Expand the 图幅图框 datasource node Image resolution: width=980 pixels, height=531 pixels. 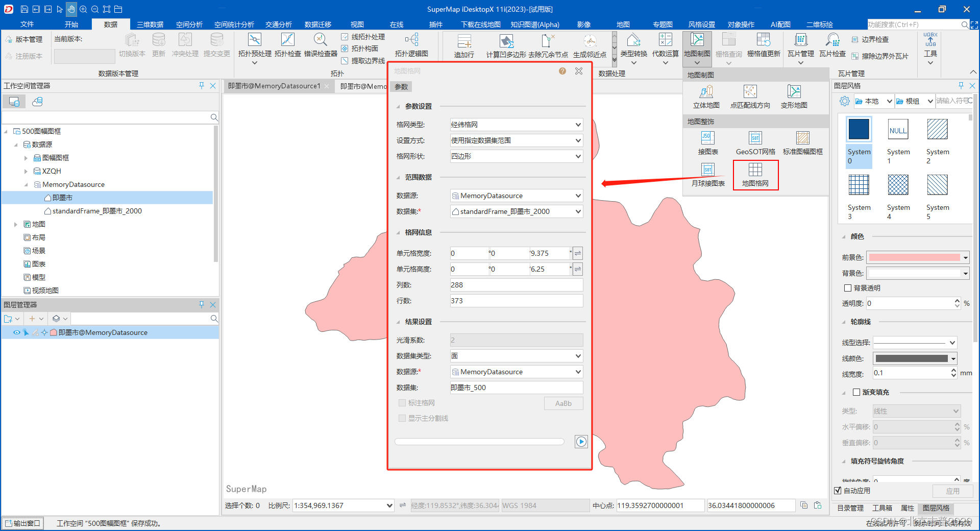pyautogui.click(x=26, y=158)
